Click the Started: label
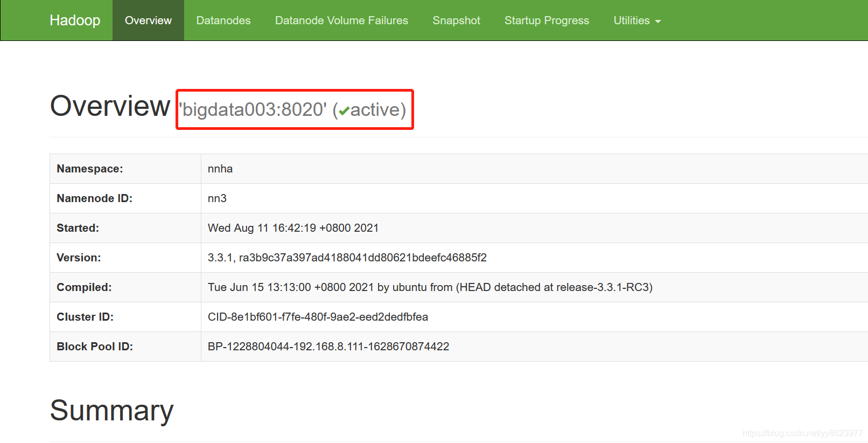This screenshot has width=868, height=443. (78, 228)
